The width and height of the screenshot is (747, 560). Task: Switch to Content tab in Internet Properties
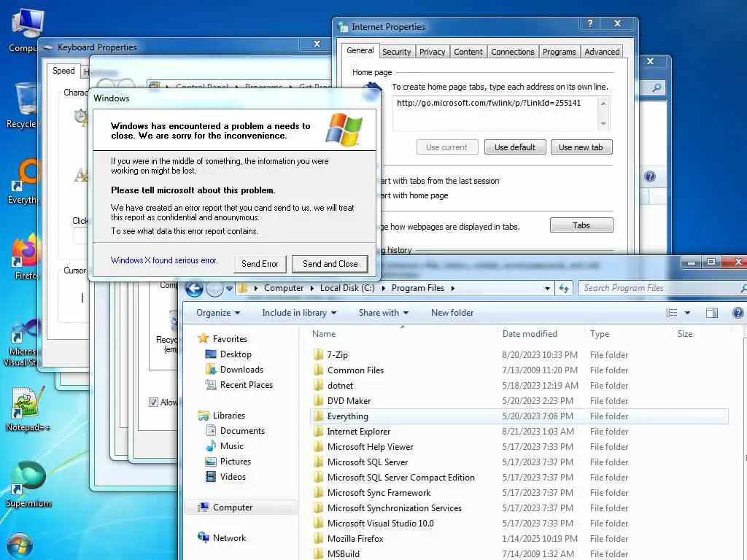point(468,52)
